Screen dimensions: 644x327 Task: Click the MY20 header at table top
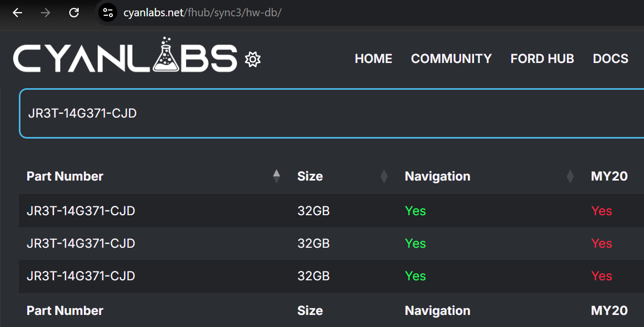point(609,176)
